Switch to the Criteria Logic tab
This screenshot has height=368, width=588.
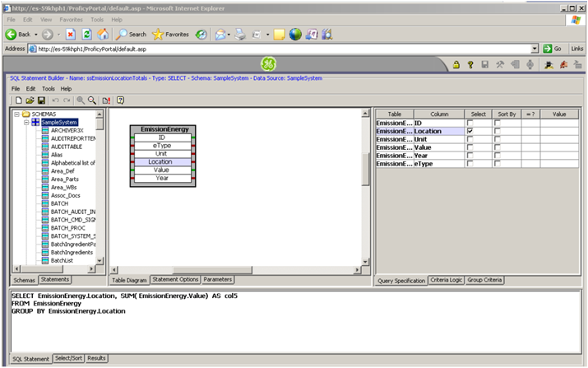click(x=447, y=280)
